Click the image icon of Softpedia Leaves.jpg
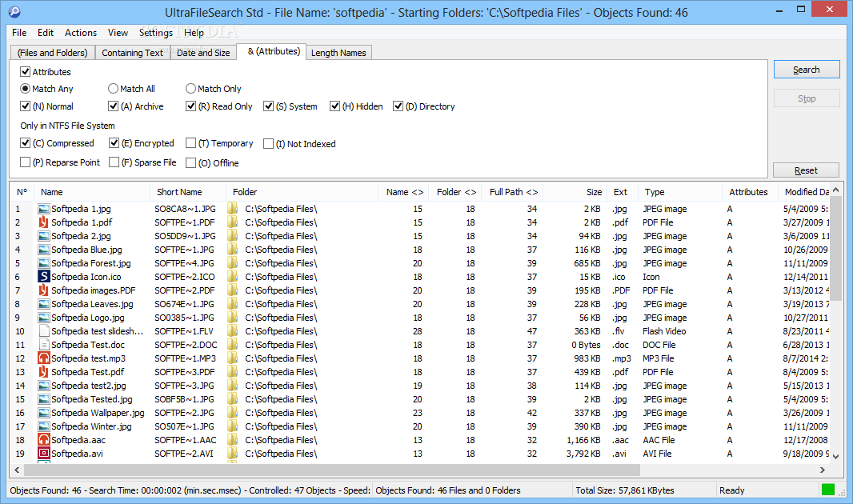This screenshot has height=504, width=853. (x=43, y=304)
